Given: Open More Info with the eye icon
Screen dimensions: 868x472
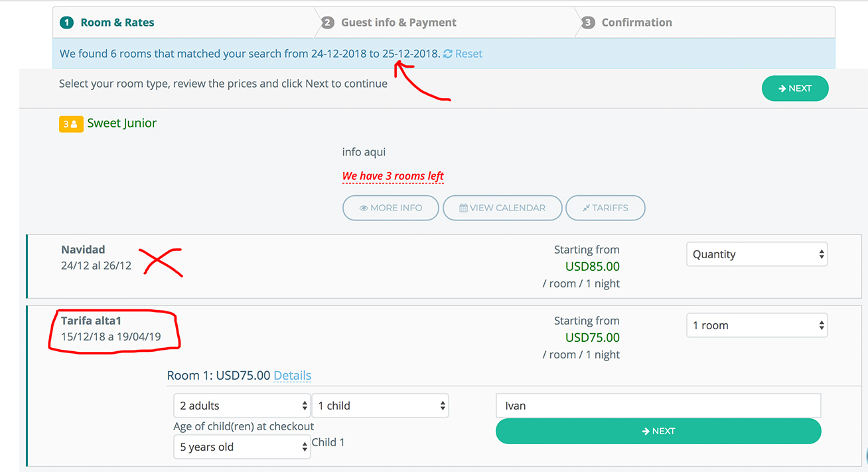Looking at the screenshot, I should pyautogui.click(x=391, y=208).
